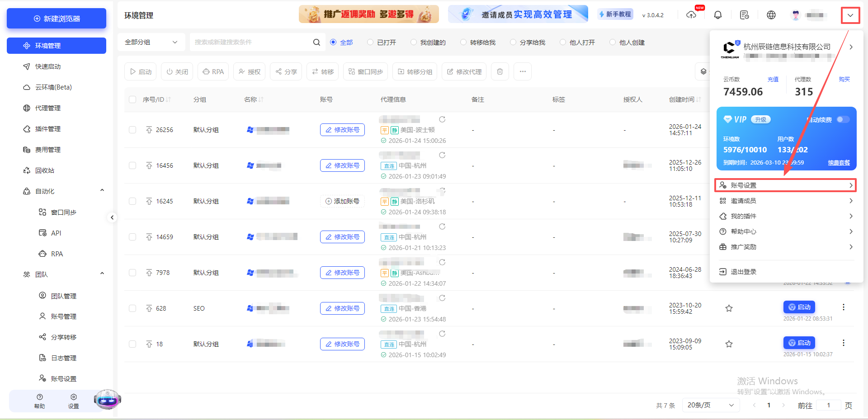
Task: Open the 充值 recharge link
Action: 773,79
